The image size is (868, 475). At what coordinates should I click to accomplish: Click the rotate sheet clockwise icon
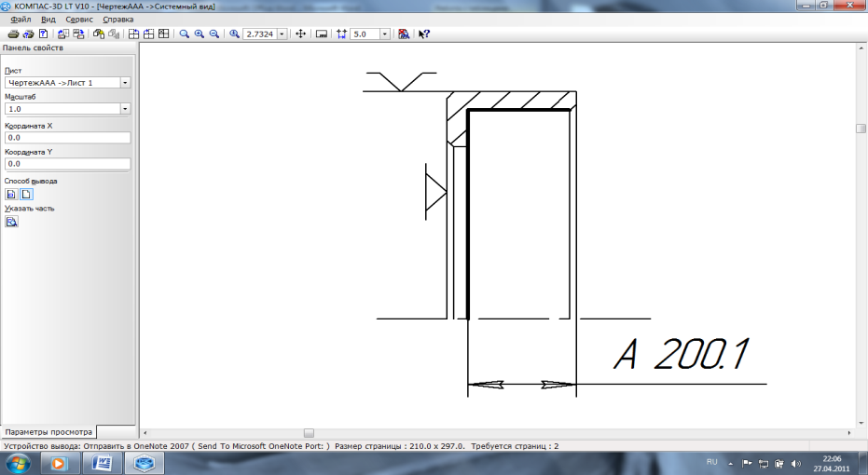coord(78,34)
